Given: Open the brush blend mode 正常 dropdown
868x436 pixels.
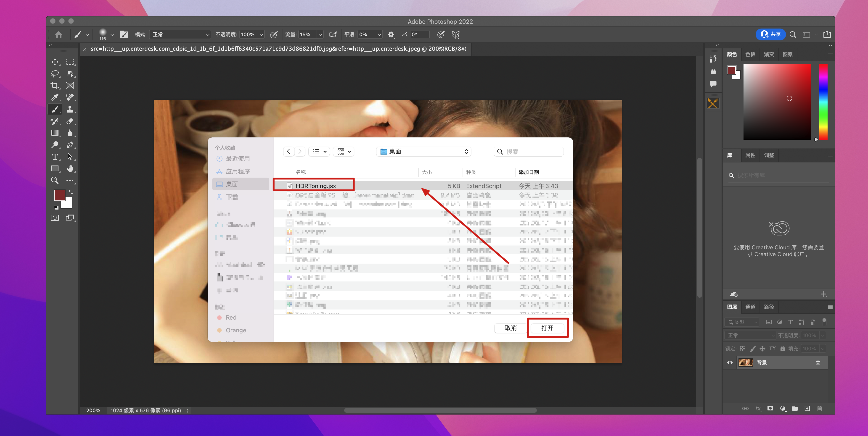Looking at the screenshot, I should tap(180, 34).
